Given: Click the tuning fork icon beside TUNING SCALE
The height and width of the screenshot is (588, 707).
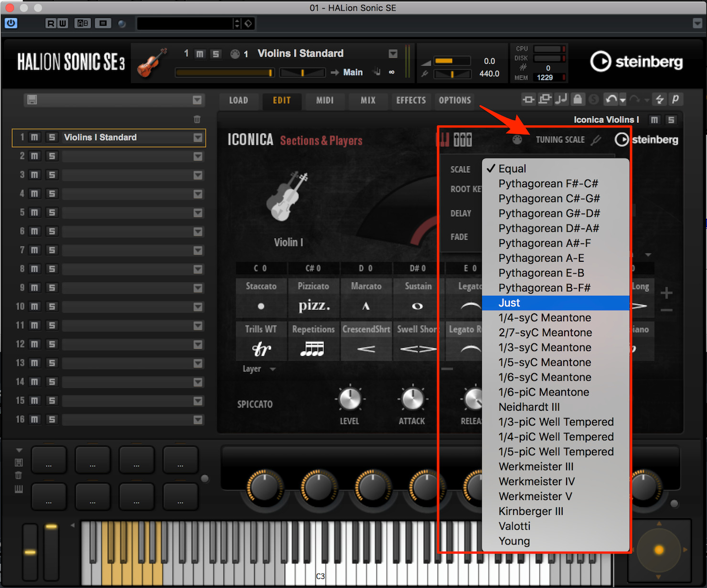Looking at the screenshot, I should point(596,140).
